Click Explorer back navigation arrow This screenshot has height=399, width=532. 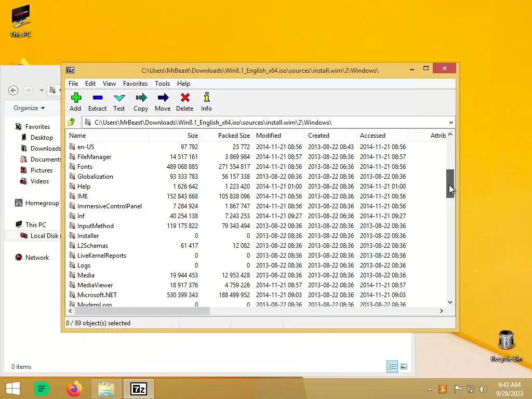point(13,90)
